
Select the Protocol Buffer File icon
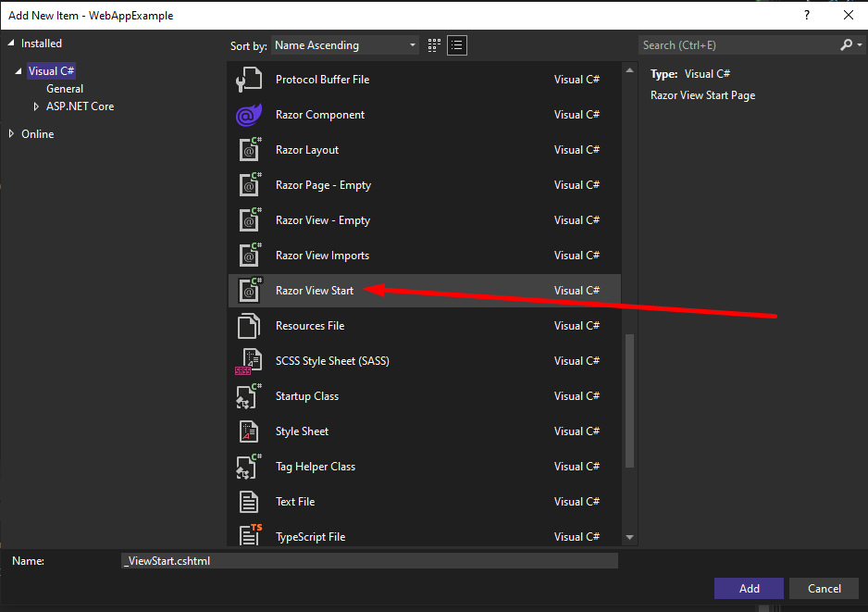(249, 80)
